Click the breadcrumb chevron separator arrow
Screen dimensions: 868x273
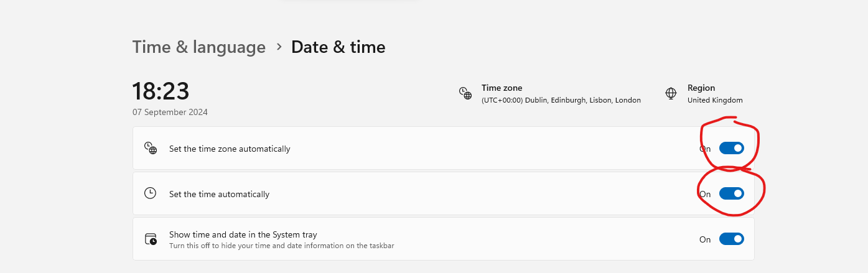click(x=279, y=47)
